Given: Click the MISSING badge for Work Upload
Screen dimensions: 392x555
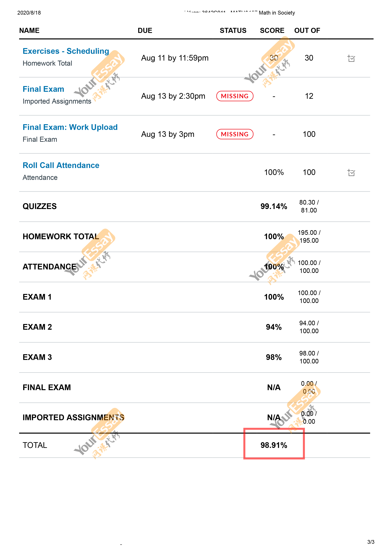Looking at the screenshot, I should [235, 134].
